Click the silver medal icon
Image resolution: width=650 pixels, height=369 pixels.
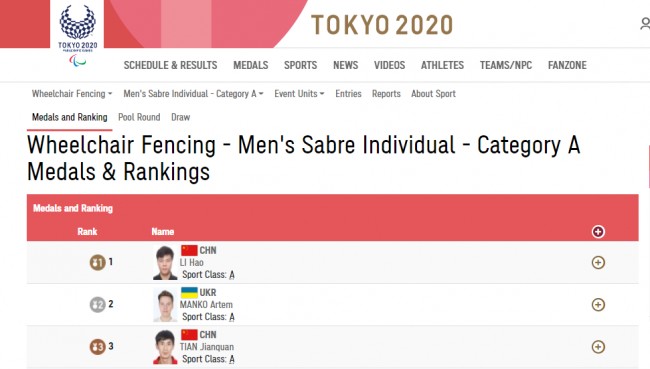click(x=97, y=305)
